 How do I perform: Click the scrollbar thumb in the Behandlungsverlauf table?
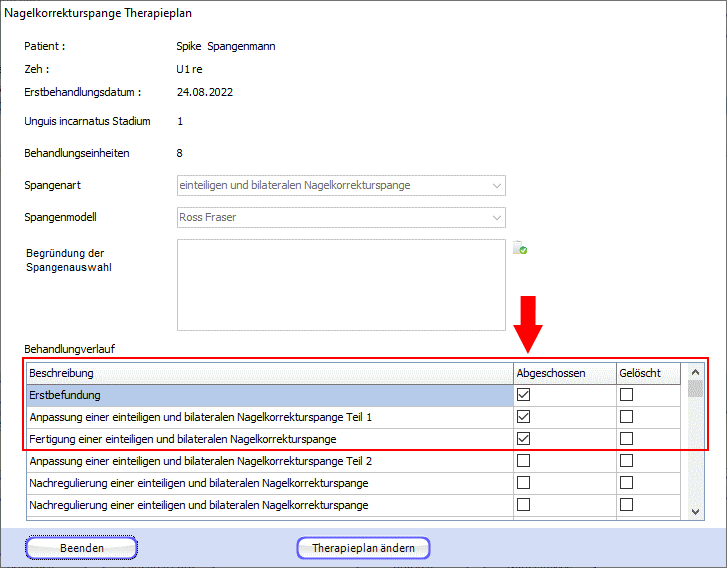(x=696, y=389)
